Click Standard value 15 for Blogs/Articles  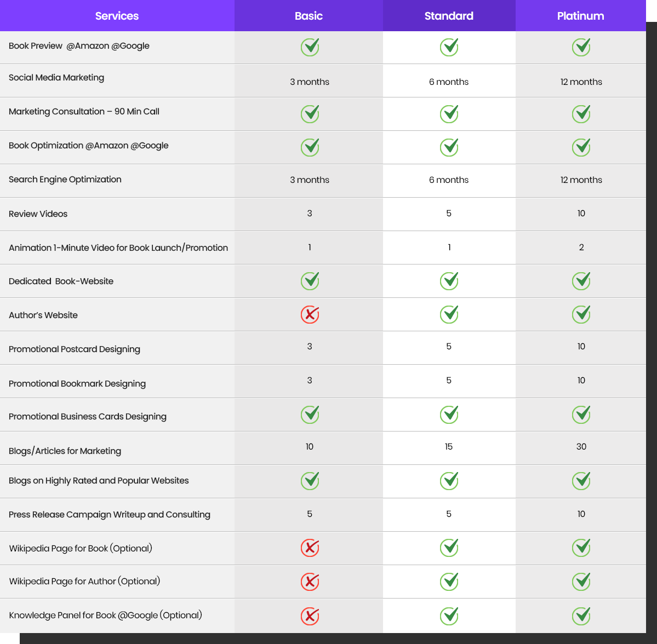click(449, 447)
